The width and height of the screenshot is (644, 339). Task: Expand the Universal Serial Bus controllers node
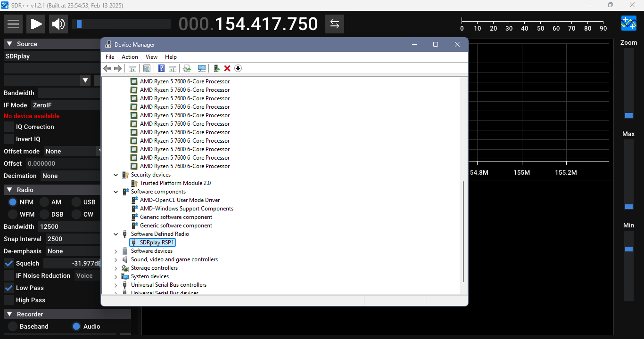[116, 285]
